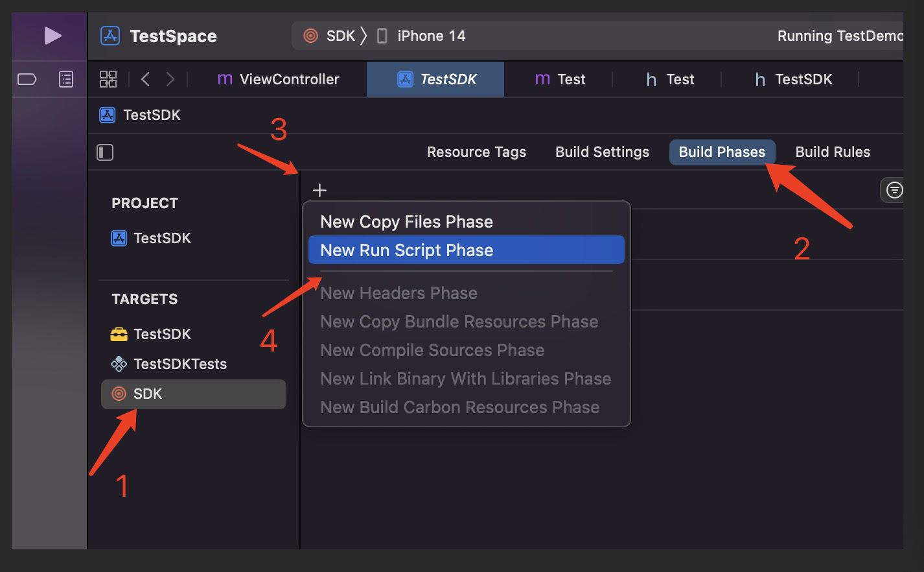Click the TestSDK breadcrumb in jump bar
The image size is (924, 572).
coord(152,115)
